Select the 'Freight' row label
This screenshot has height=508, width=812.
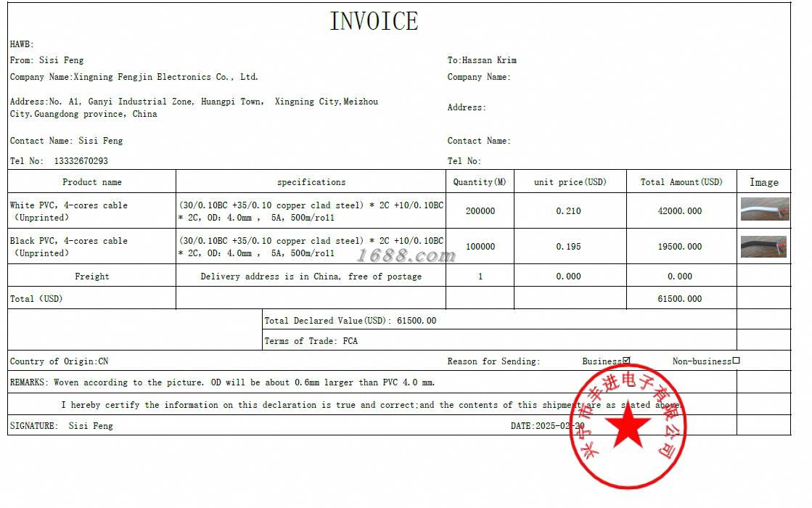(x=92, y=276)
